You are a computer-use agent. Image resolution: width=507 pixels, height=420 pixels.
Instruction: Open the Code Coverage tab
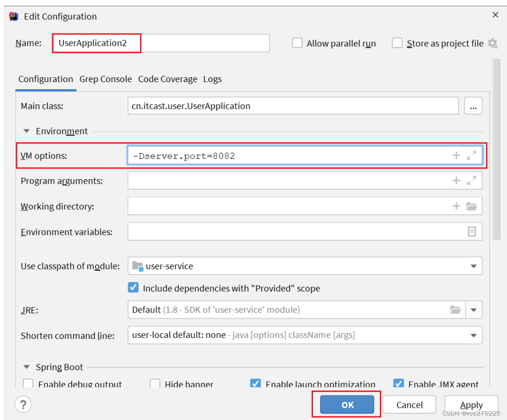pyautogui.click(x=168, y=79)
